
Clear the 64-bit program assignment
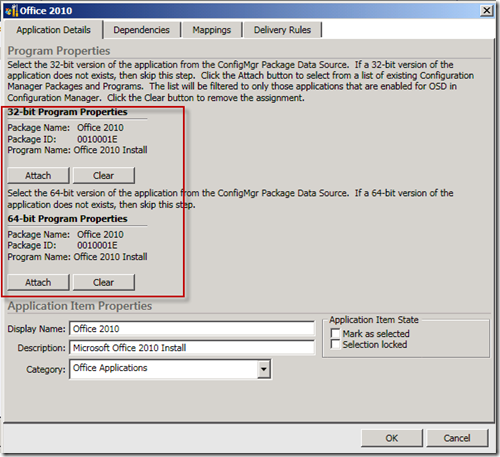tap(104, 282)
